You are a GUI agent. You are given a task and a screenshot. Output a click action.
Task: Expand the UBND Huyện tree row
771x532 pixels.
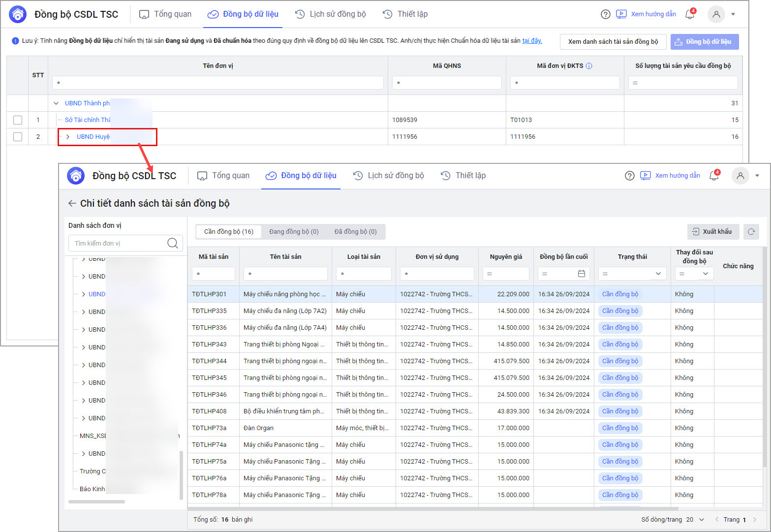pyautogui.click(x=68, y=137)
